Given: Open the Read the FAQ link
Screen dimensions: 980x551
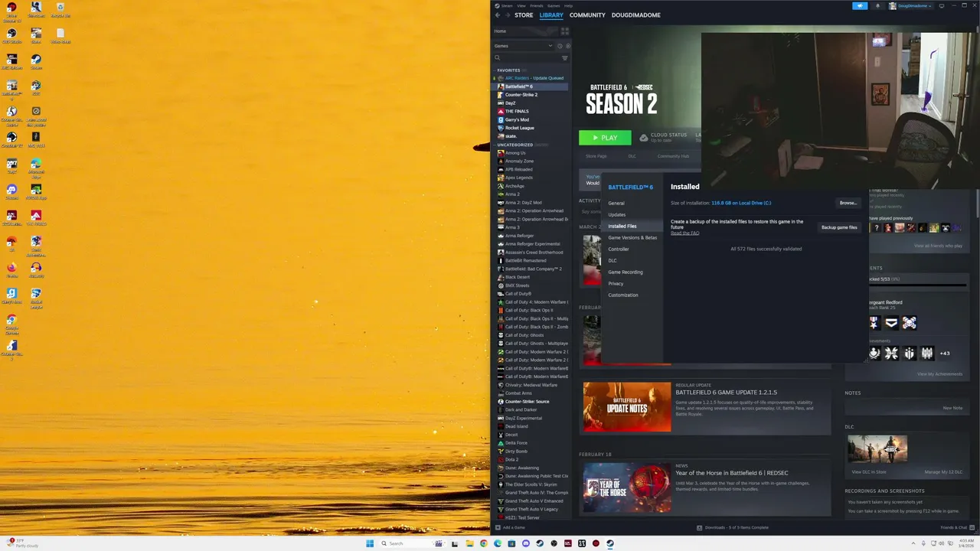Looking at the screenshot, I should (x=684, y=233).
